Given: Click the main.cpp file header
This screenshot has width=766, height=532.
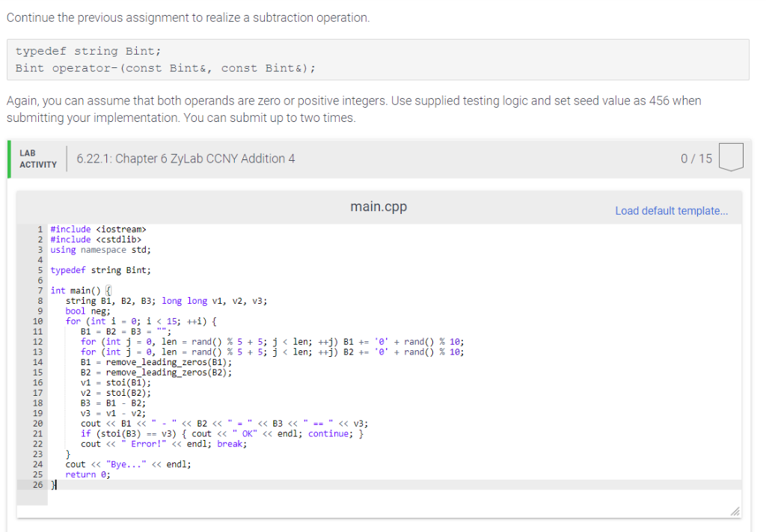Looking at the screenshot, I should click(379, 207).
